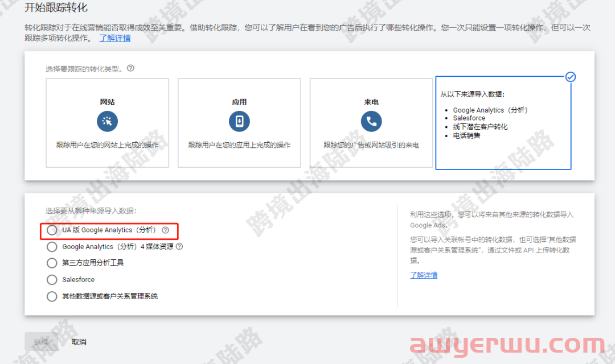Screen dimensions: 615x364
Task: Open 了解详情 link in the top description
Action: pyautogui.click(x=115, y=38)
